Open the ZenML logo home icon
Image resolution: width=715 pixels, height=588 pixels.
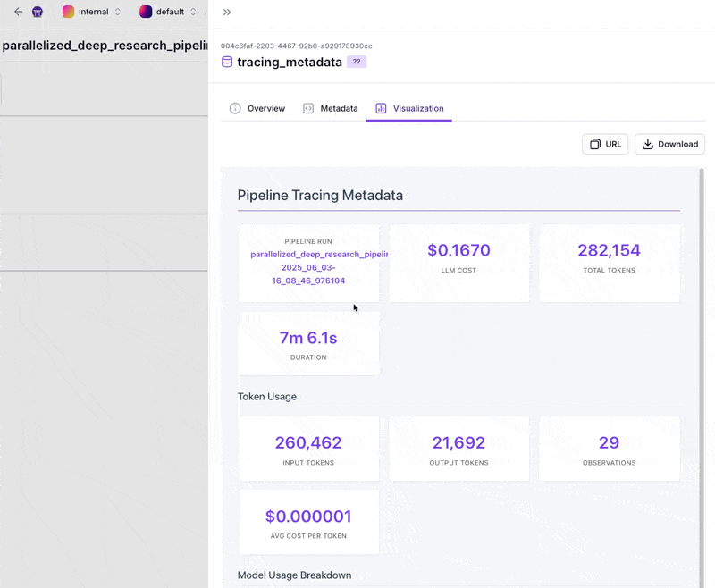click(38, 12)
